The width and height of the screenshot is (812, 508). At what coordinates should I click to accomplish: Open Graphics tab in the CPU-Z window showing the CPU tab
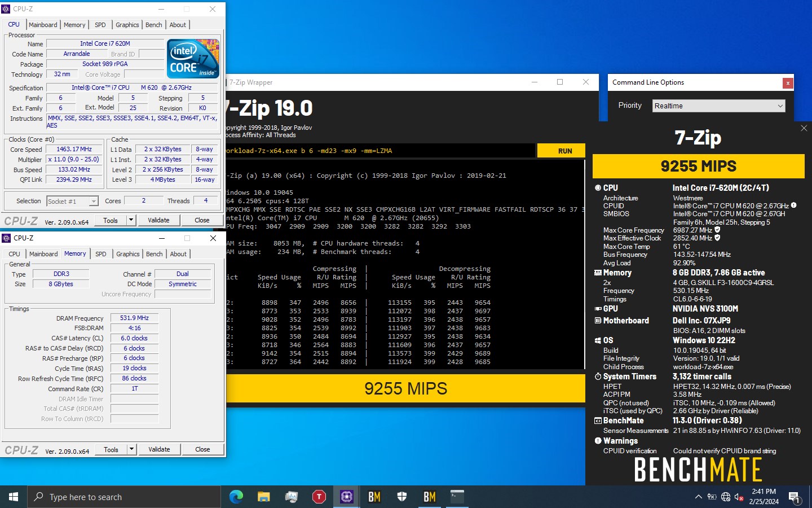[x=127, y=25]
